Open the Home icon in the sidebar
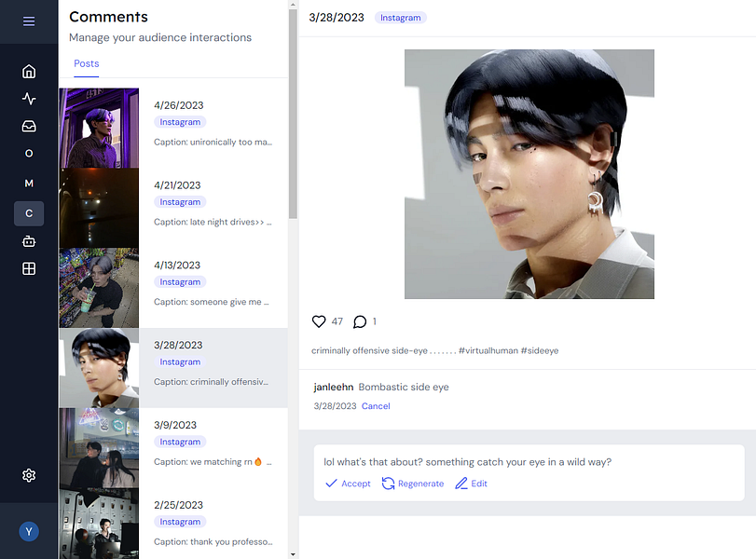The image size is (756, 559). tap(28, 70)
